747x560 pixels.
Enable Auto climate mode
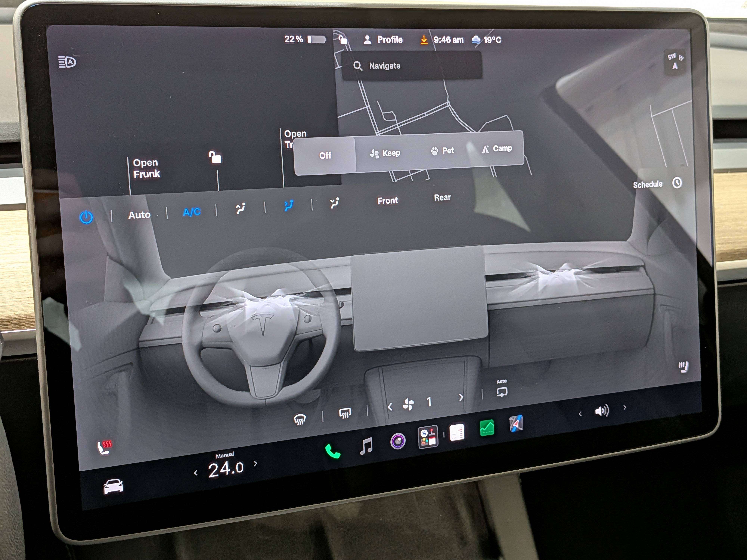(139, 215)
